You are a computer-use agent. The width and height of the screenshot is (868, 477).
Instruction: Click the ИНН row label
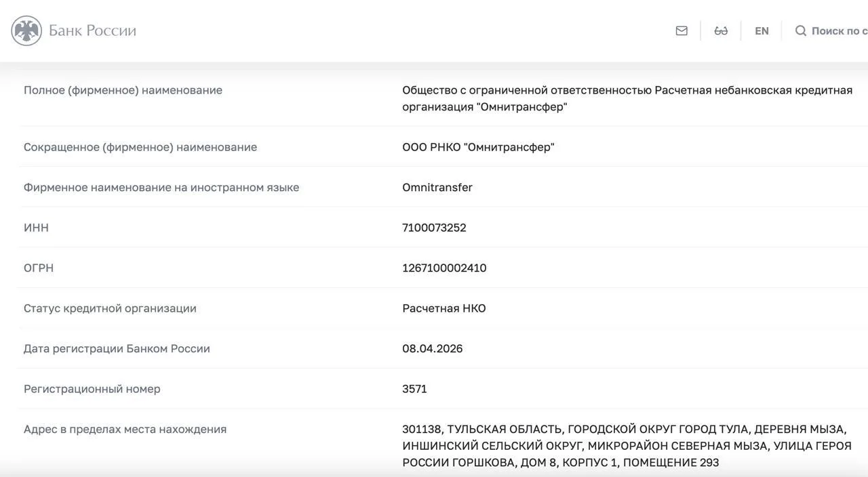click(36, 228)
